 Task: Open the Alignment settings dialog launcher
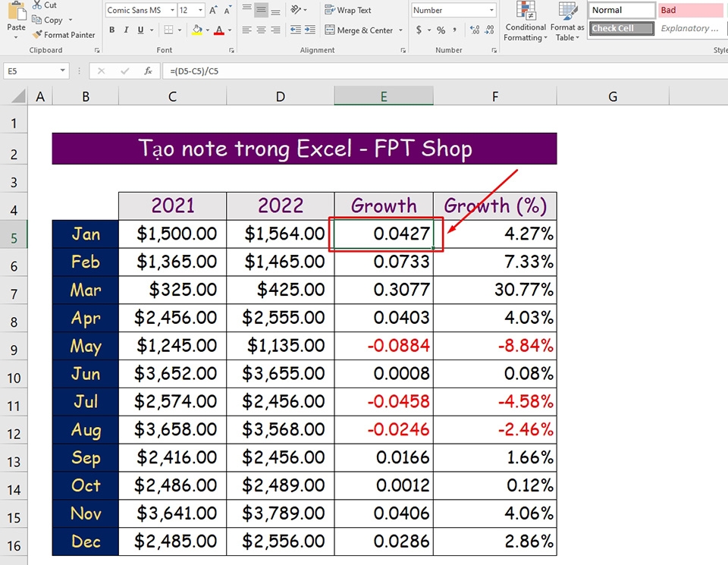click(403, 50)
